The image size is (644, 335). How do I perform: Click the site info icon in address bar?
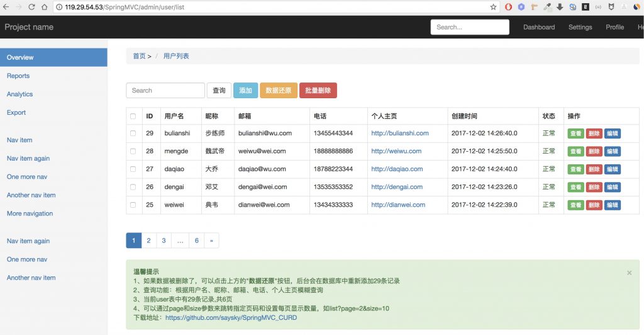[x=59, y=7]
